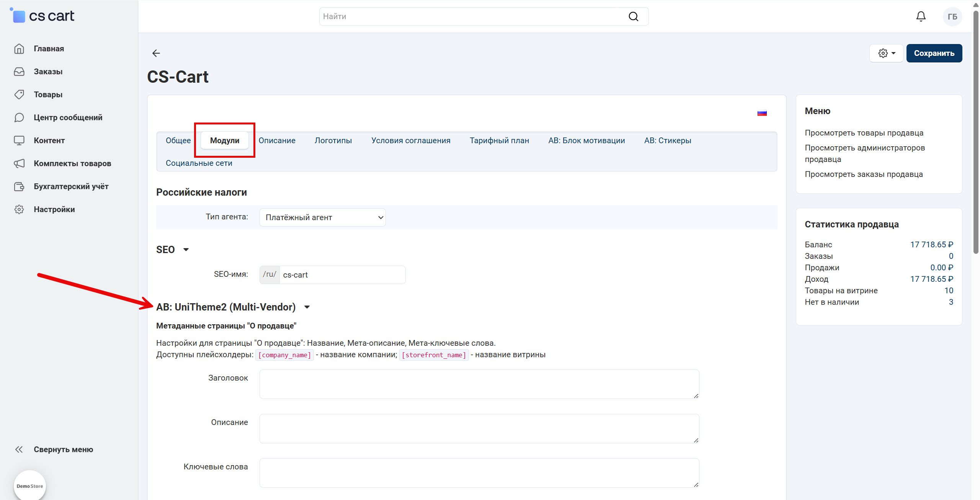Viewport: 980px width, 500px height.
Task: Open Просмотреть товары продавца link
Action: click(x=864, y=133)
